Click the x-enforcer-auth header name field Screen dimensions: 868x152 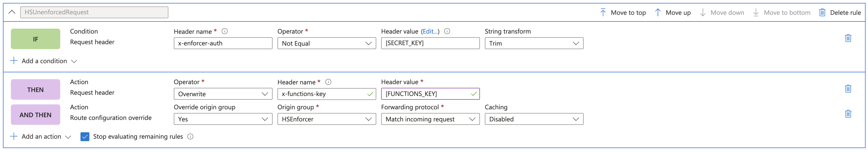click(x=223, y=43)
